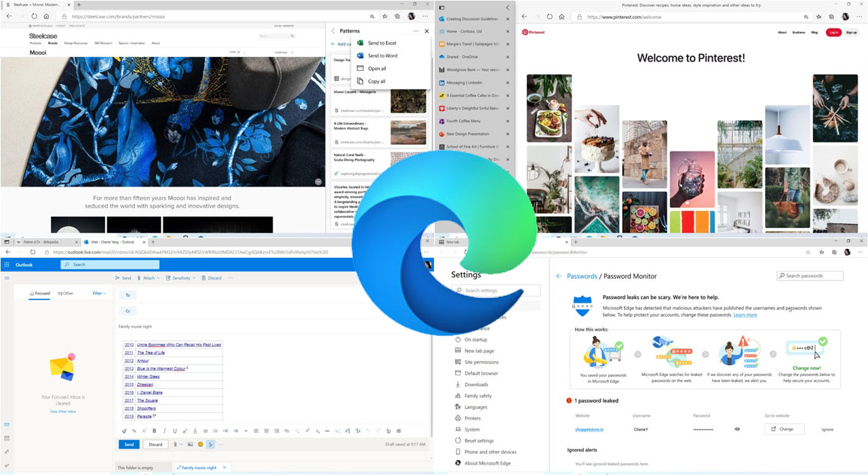Open The Tree of Life link
The height and width of the screenshot is (475, 868).
(x=151, y=353)
